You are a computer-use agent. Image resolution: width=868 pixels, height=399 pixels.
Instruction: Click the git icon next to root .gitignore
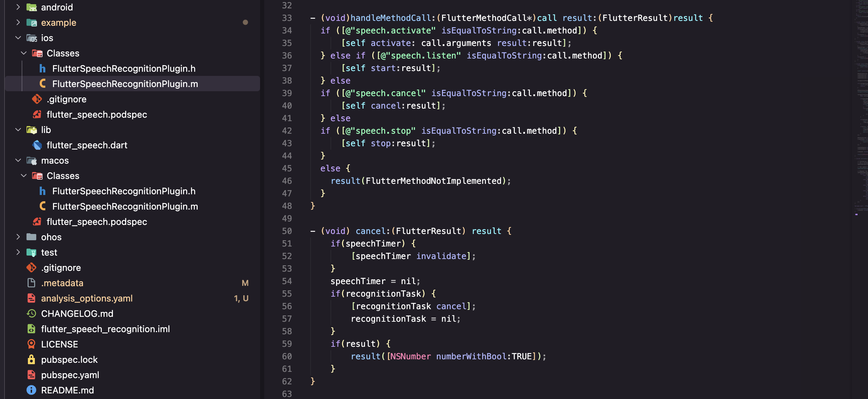tap(31, 268)
